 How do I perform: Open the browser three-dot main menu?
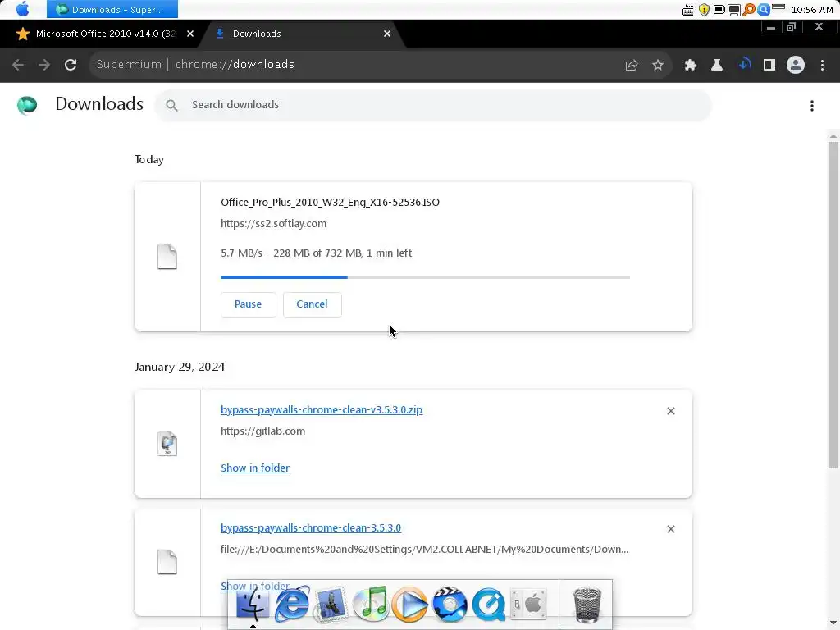coord(822,65)
